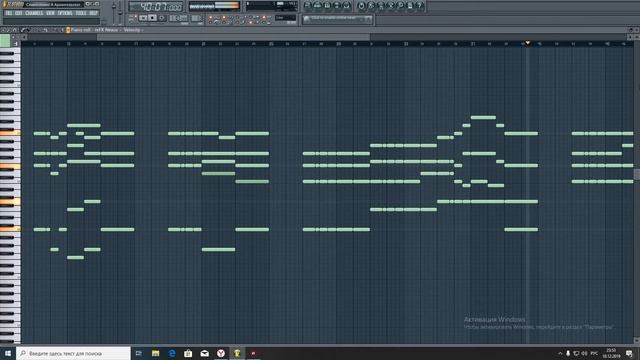Open Microsoft Edge from the taskbar
The width and height of the screenshot is (640, 360).
coord(172,353)
